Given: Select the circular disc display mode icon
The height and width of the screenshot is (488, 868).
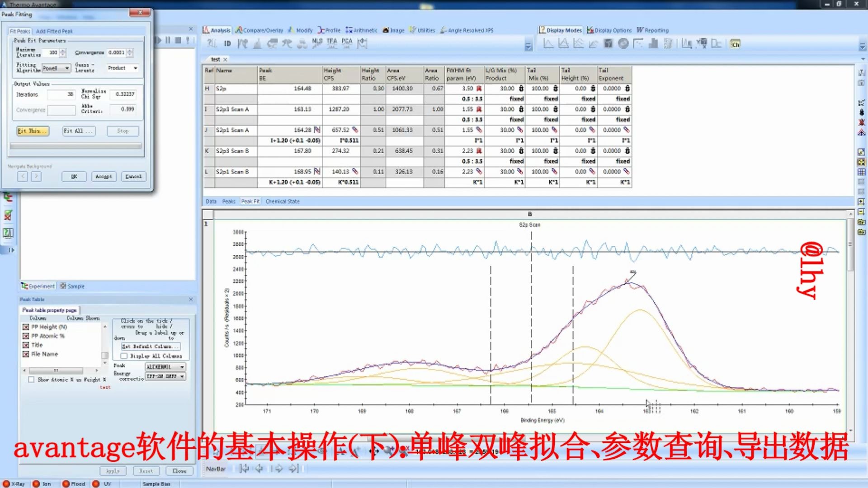Looking at the screenshot, I should point(623,44).
